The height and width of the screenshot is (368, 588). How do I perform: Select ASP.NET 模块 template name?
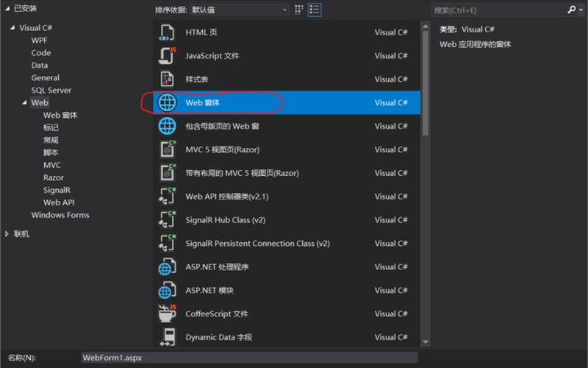pos(209,291)
